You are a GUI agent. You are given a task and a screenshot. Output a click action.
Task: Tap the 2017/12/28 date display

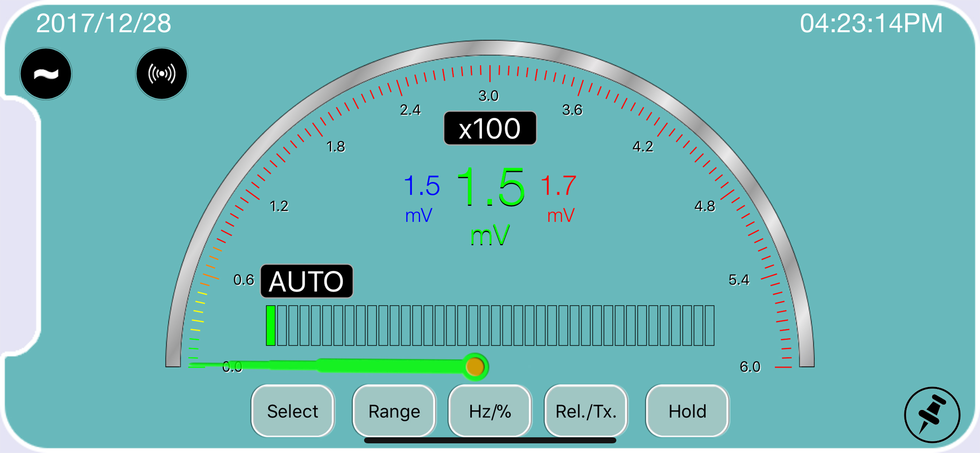click(x=104, y=24)
